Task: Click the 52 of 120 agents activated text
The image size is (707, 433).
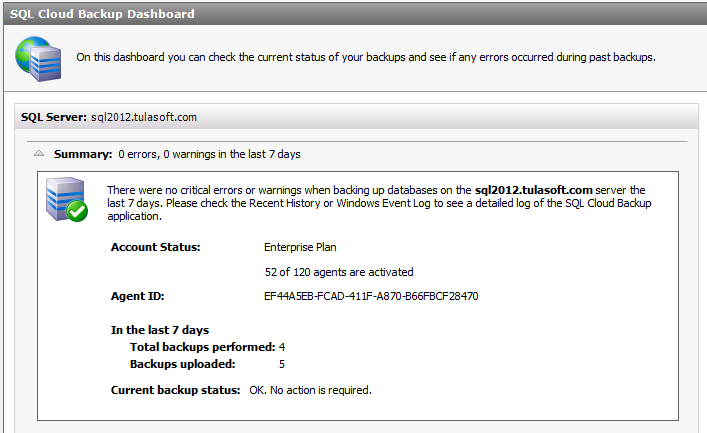Action: pos(339,272)
